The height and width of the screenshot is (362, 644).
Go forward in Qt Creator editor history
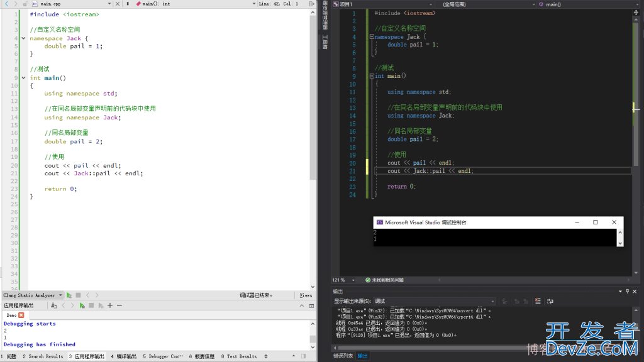click(x=16, y=4)
